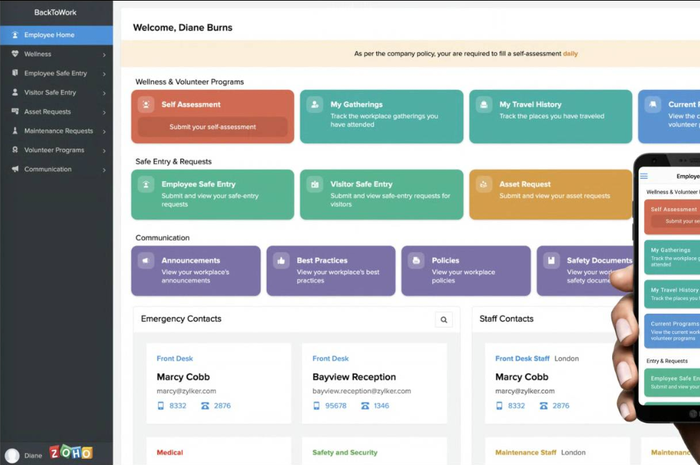Viewport: 700px width, 465px height.
Task: Expand the Volunteer Programs chevron
Action: click(104, 150)
